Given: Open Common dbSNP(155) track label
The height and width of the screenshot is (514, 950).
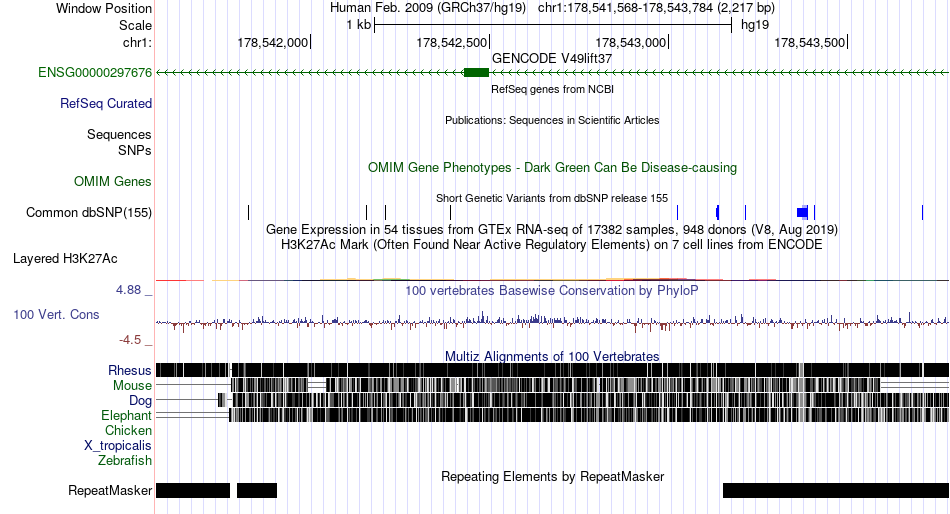Looking at the screenshot, I should (89, 213).
